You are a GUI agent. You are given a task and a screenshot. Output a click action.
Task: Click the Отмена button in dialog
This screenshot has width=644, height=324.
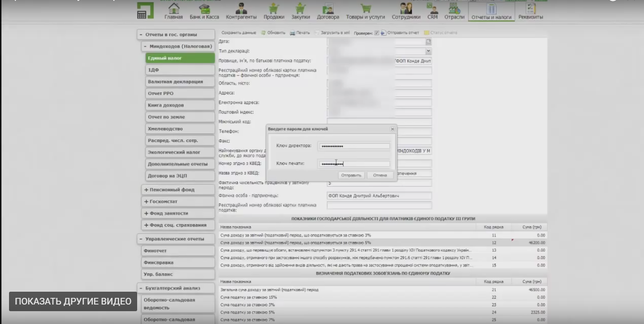[380, 175]
